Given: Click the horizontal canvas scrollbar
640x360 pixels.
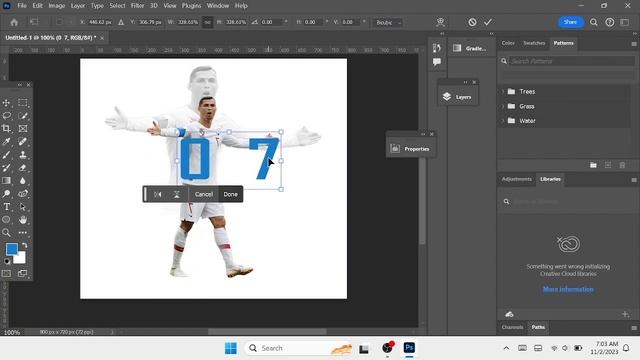Looking at the screenshot, I should (x=267, y=331).
